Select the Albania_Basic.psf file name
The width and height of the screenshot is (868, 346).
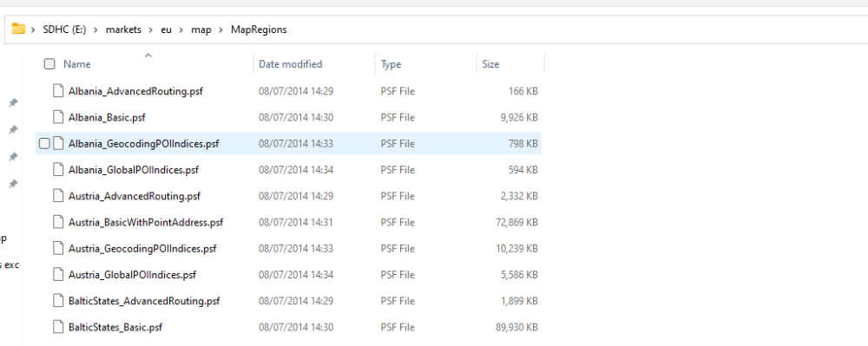[107, 117]
